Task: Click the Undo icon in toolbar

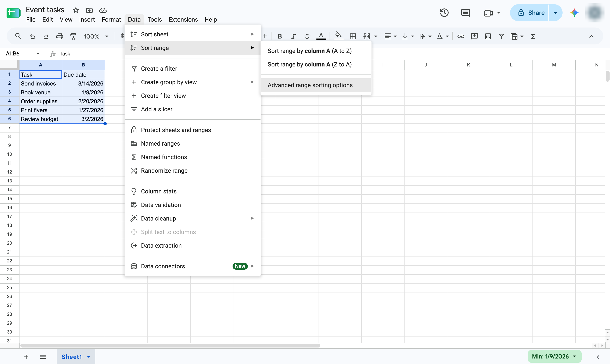Action: point(32,37)
